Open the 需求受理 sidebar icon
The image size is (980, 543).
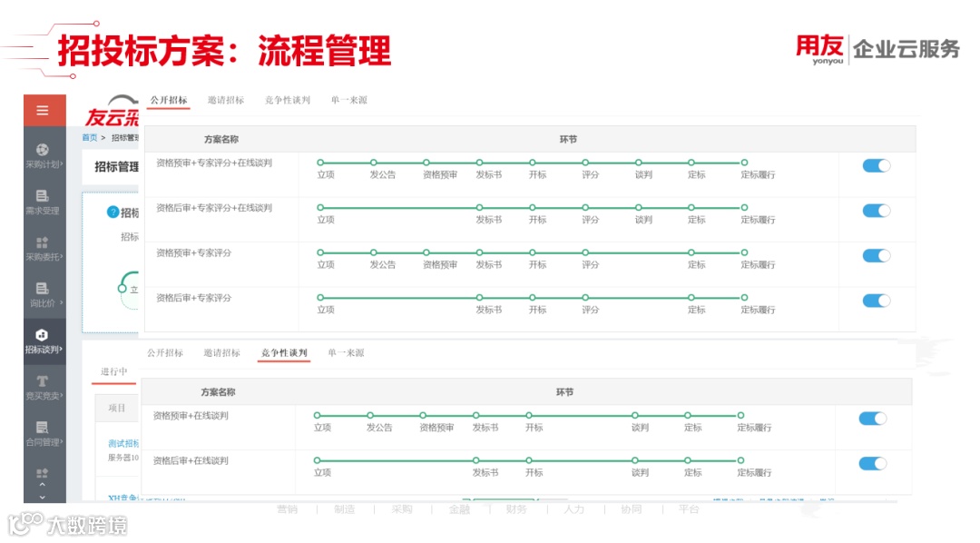click(x=43, y=196)
